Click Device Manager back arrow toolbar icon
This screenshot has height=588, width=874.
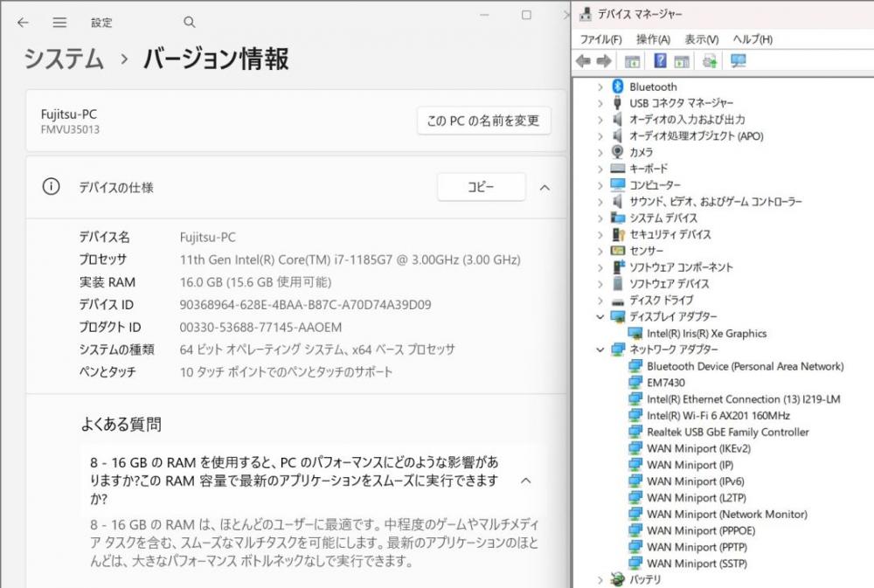[x=583, y=61]
